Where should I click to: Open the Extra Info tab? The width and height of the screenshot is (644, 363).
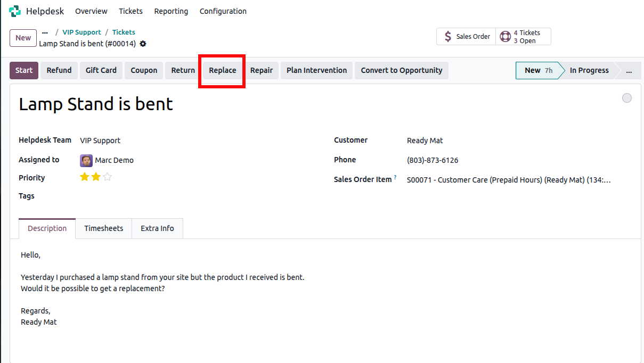pyautogui.click(x=157, y=228)
